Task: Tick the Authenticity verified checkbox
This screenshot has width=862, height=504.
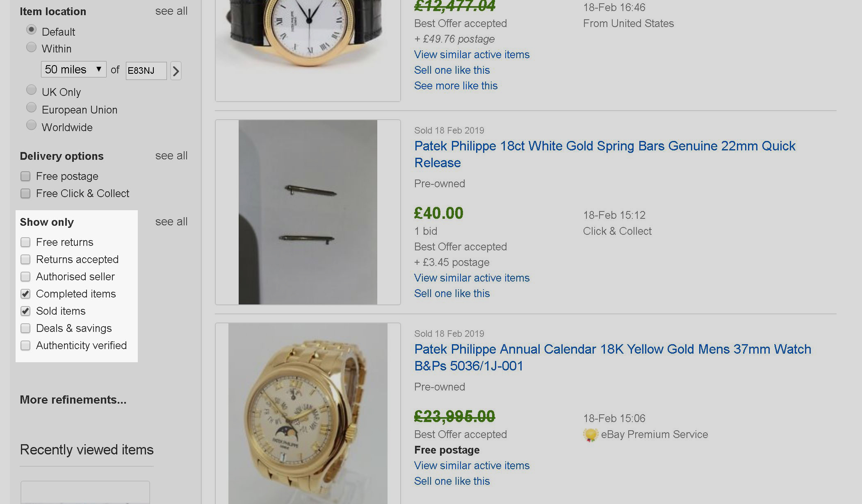Action: coord(25,345)
